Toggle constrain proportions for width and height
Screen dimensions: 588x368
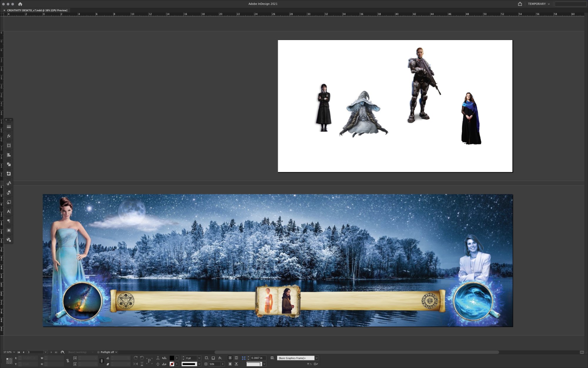tap(68, 361)
